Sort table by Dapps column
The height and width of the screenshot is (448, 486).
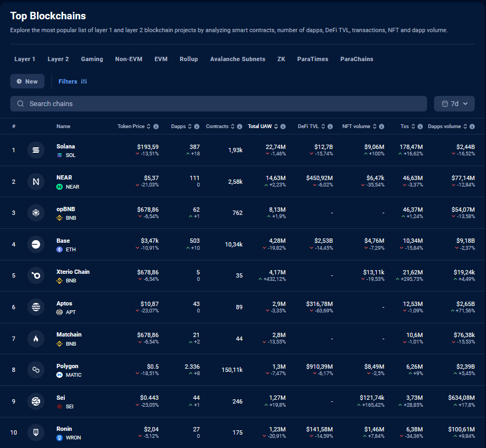click(190, 126)
